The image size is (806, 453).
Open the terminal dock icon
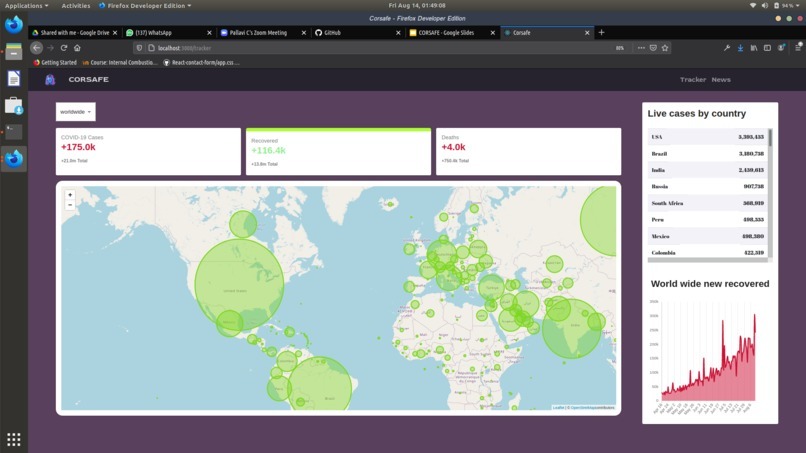tap(14, 132)
